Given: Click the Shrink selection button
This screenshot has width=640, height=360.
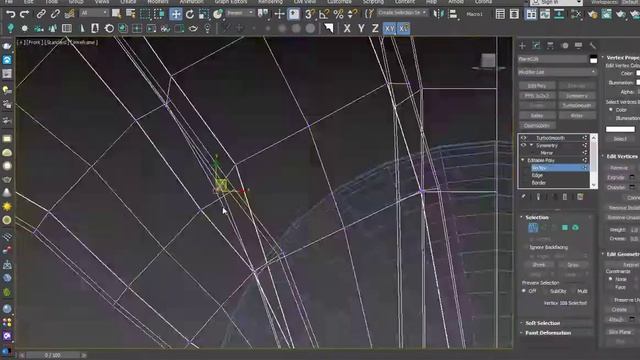Looking at the screenshot, I should tap(539, 265).
